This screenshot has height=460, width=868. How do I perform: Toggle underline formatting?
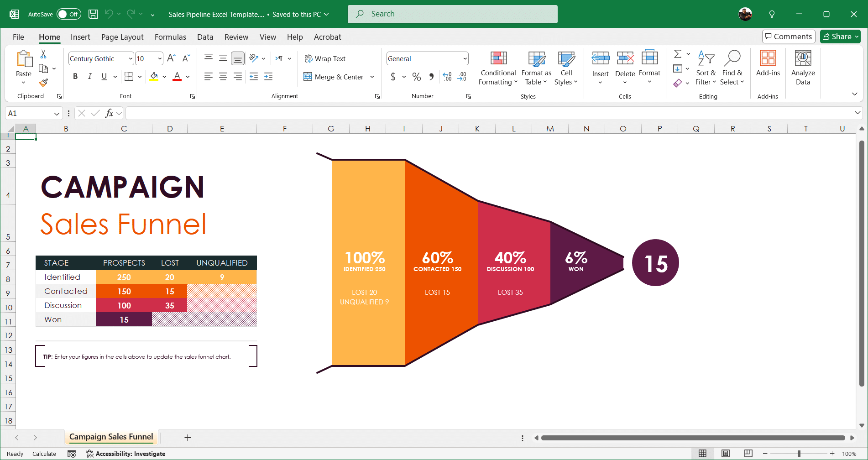(103, 76)
